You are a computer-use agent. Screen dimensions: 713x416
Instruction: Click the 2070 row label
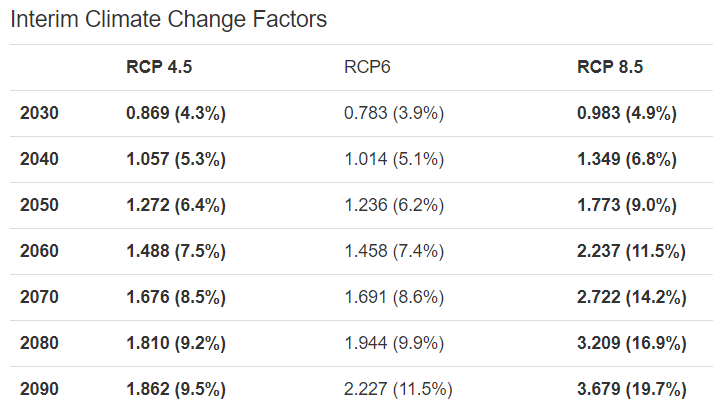pos(39,297)
